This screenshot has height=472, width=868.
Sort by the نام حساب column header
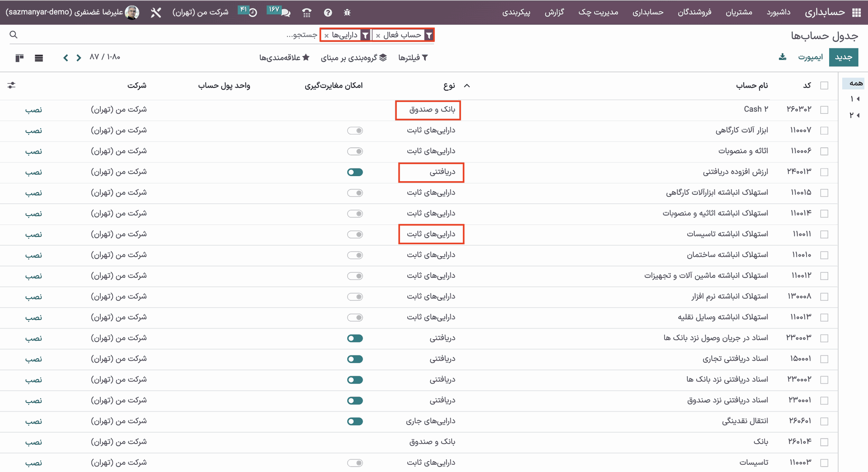(752, 85)
